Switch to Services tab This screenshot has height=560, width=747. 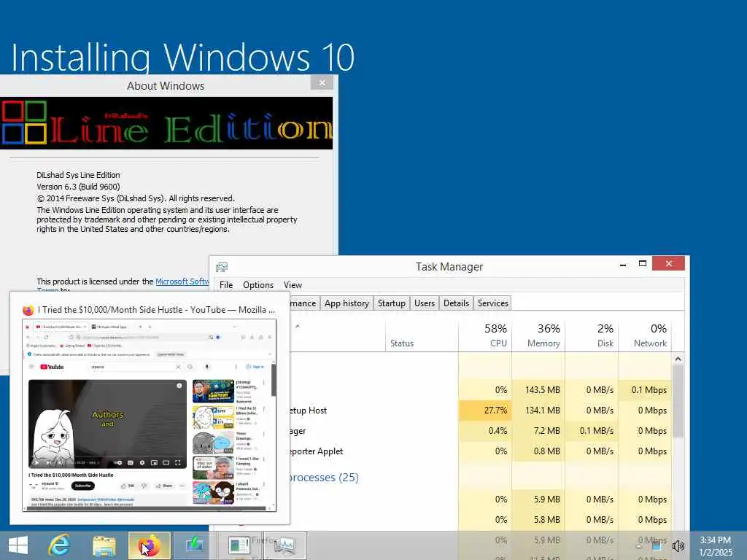pos(492,303)
